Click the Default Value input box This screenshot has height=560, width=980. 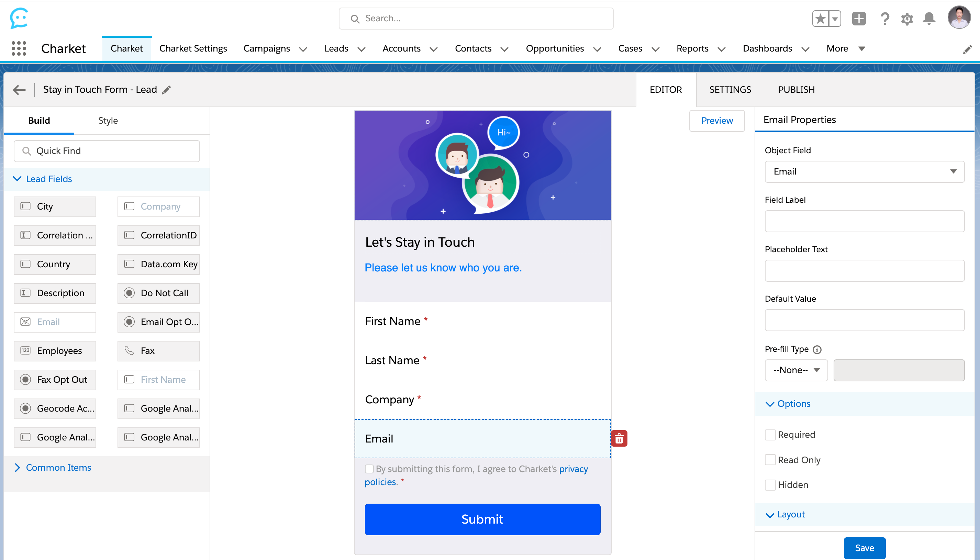(864, 321)
